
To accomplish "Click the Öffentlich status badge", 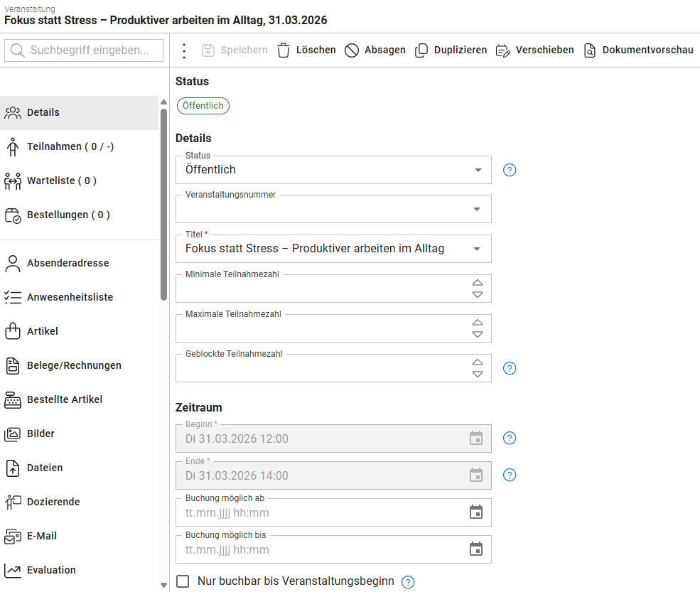I will pos(203,106).
